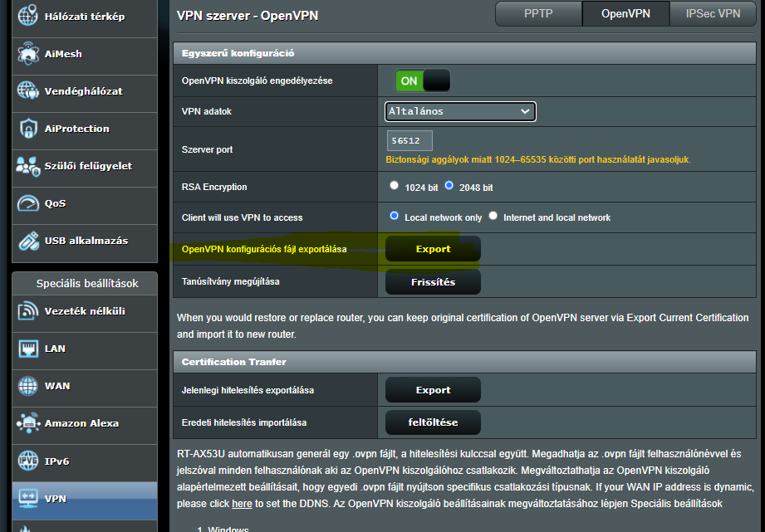
Task: Open the VPN adatok Általános dropdown
Action: click(460, 111)
